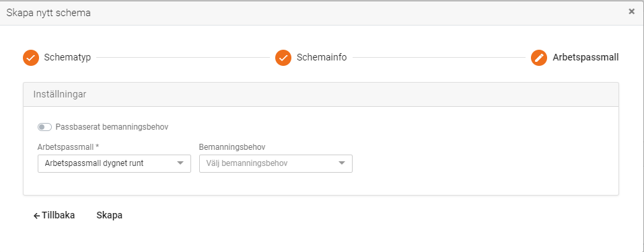Open the Arbetspassmall dropdown arrow
Screen dimensions: 644x252
pos(180,163)
